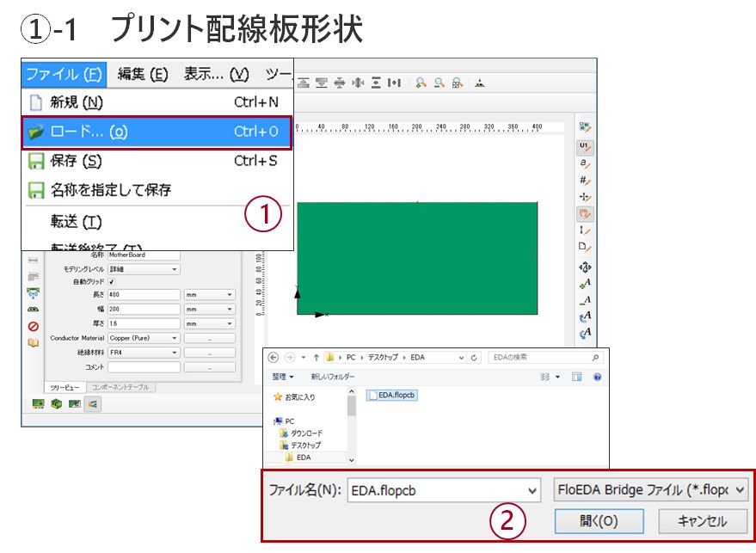Expand the ファイル名 combo box arrow
This screenshot has width=756, height=553.
(532, 491)
